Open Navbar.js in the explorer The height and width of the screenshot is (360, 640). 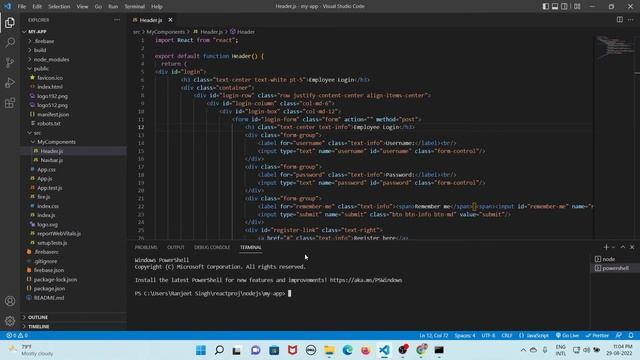(51, 160)
